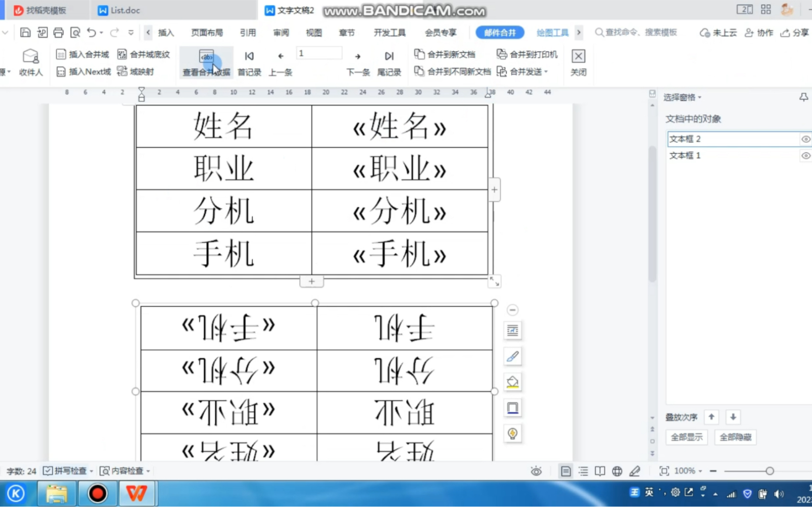Open Collaborate (协作) option
Image resolution: width=812 pixels, height=507 pixels.
coord(759,33)
